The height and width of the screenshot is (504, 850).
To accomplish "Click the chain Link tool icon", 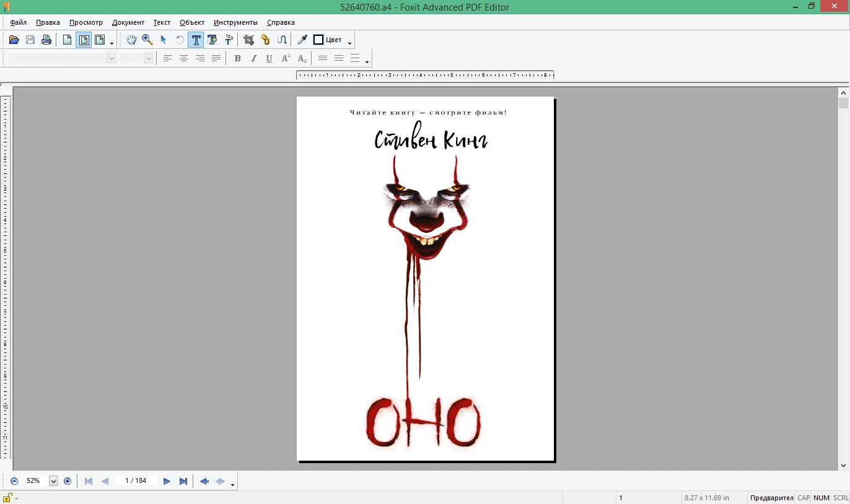I will [x=265, y=40].
